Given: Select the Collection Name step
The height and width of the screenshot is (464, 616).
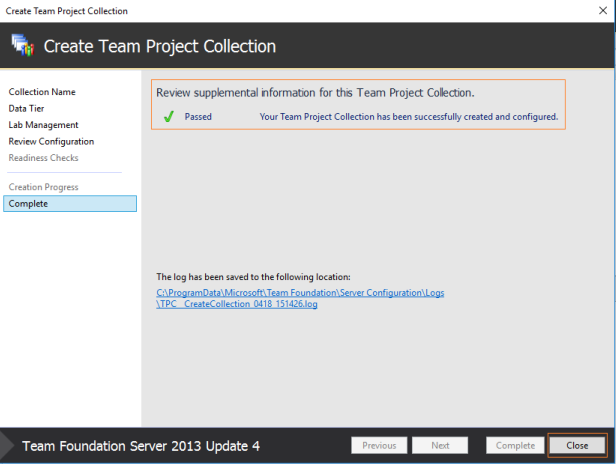Looking at the screenshot, I should pyautogui.click(x=42, y=92).
